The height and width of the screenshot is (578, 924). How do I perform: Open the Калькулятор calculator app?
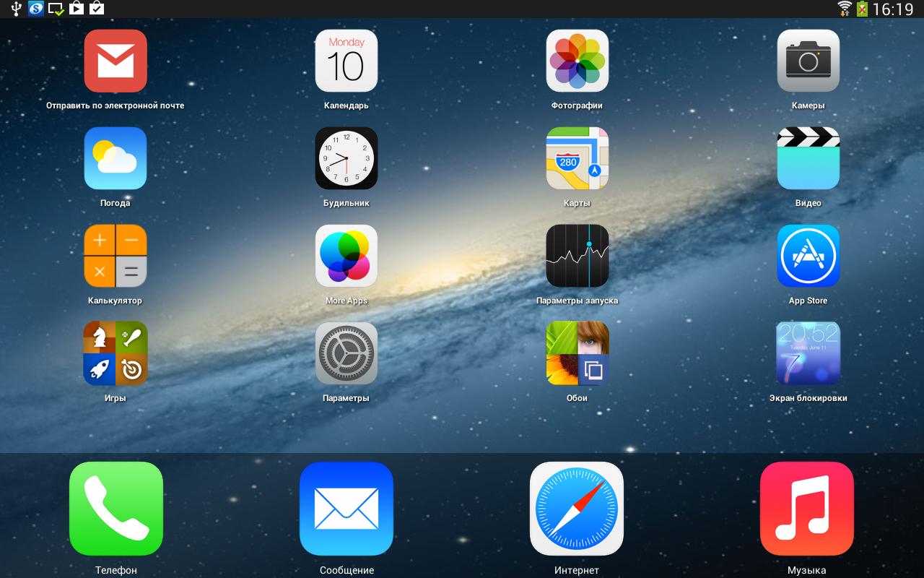(x=115, y=256)
